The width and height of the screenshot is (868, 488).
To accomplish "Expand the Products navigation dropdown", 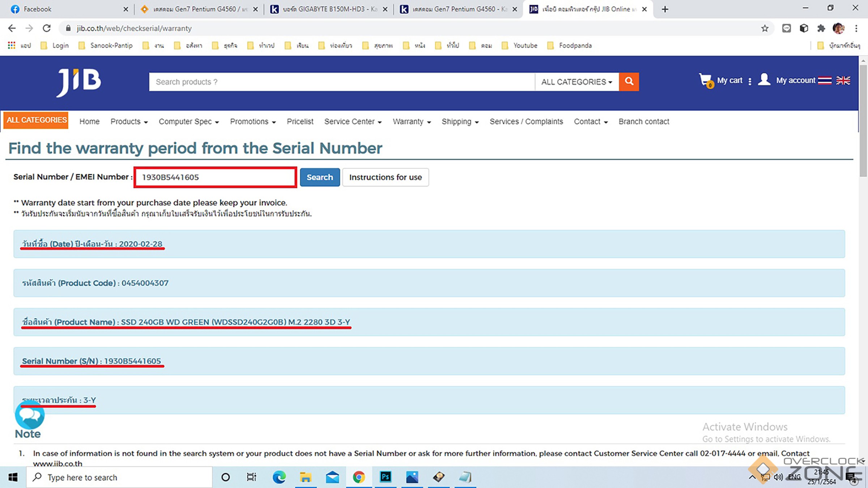I will pyautogui.click(x=129, y=122).
